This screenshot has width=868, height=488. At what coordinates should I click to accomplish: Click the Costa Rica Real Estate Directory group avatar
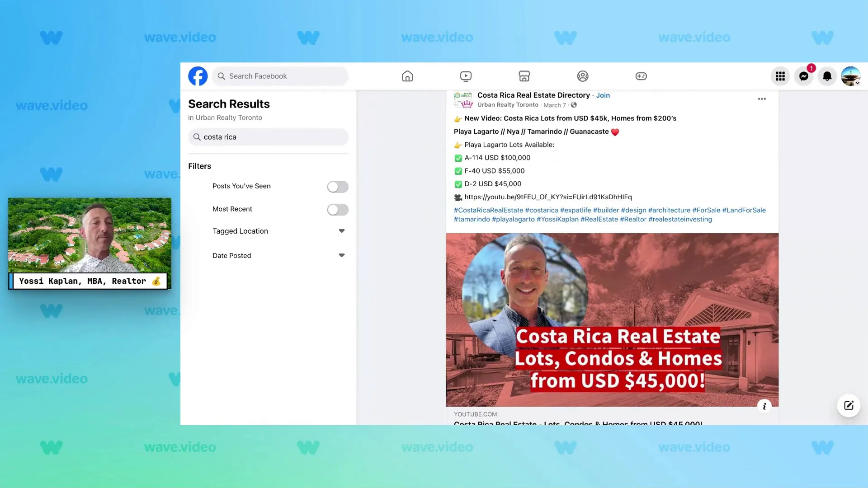point(463,99)
